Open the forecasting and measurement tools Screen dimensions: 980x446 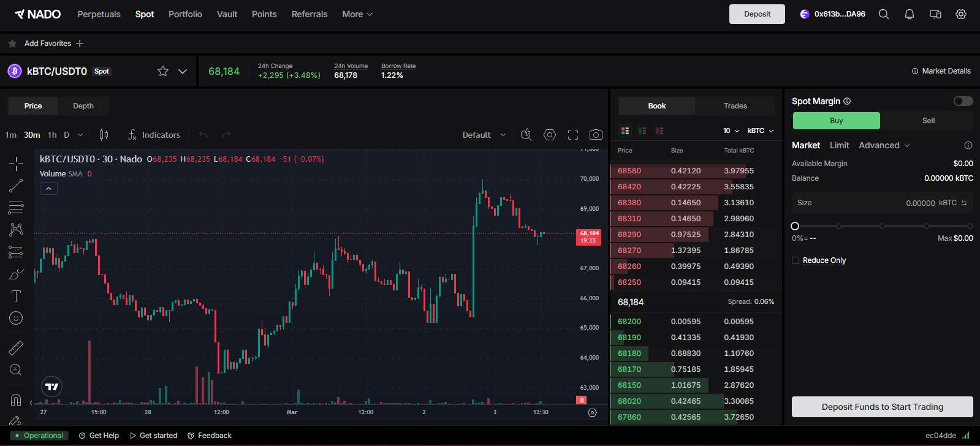(16, 252)
